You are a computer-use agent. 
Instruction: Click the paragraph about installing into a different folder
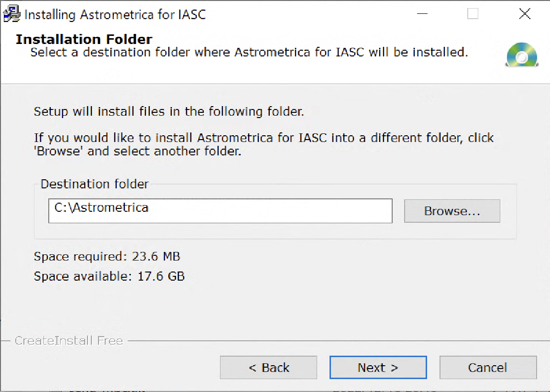tap(264, 144)
